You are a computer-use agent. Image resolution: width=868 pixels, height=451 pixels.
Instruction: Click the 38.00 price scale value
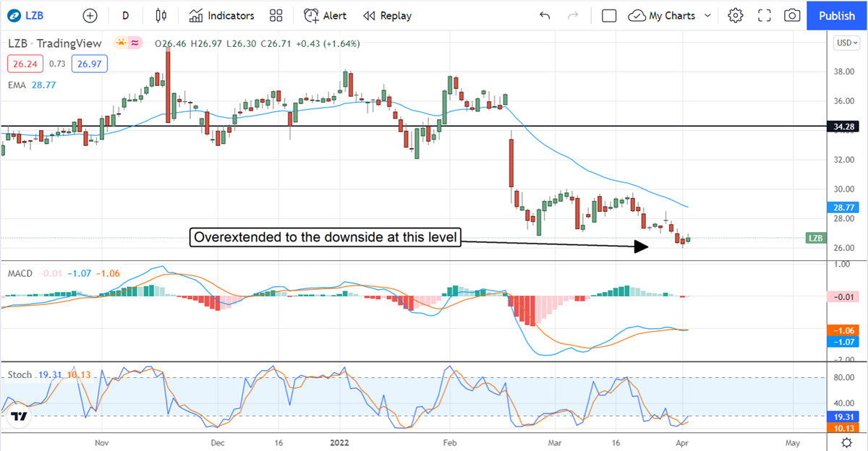pyautogui.click(x=845, y=72)
